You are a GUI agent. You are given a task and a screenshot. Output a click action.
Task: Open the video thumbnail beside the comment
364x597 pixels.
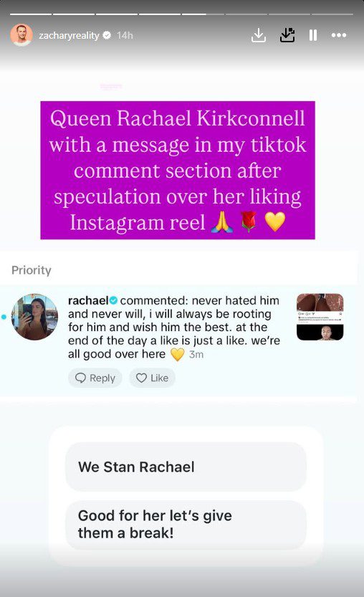[320, 317]
